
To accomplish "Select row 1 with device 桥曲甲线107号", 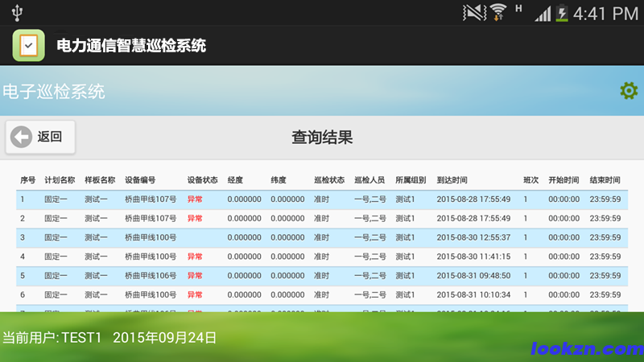I will pos(322,199).
